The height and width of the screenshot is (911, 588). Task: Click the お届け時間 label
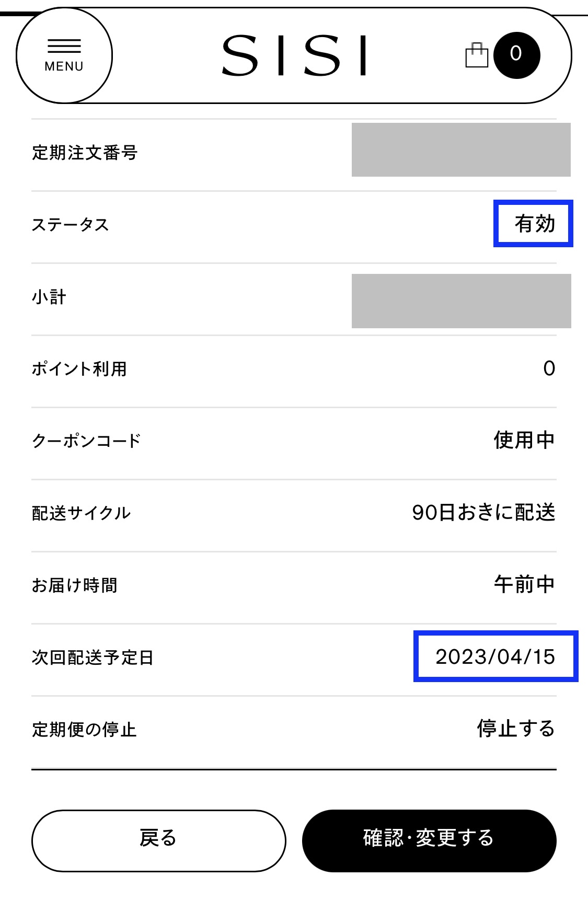tap(74, 585)
